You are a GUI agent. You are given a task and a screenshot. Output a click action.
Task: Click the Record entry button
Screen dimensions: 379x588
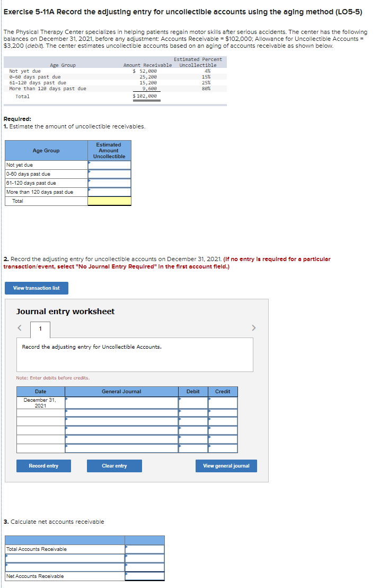pos(43,466)
